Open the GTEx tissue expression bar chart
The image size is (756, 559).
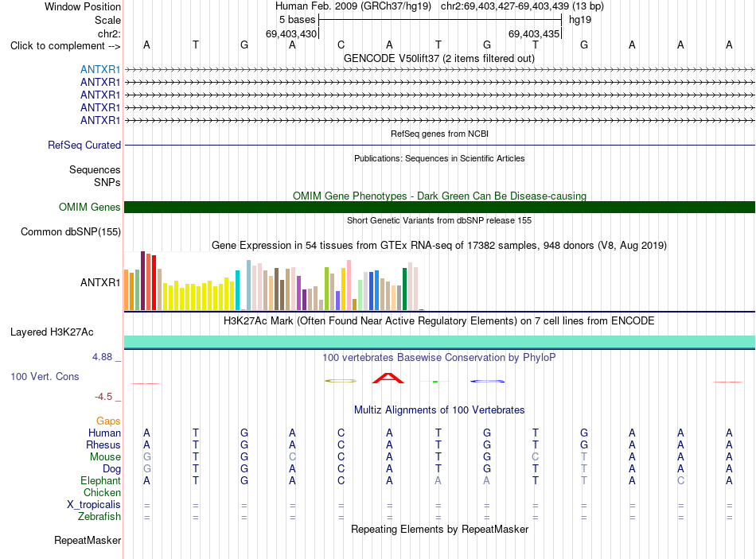[274, 281]
